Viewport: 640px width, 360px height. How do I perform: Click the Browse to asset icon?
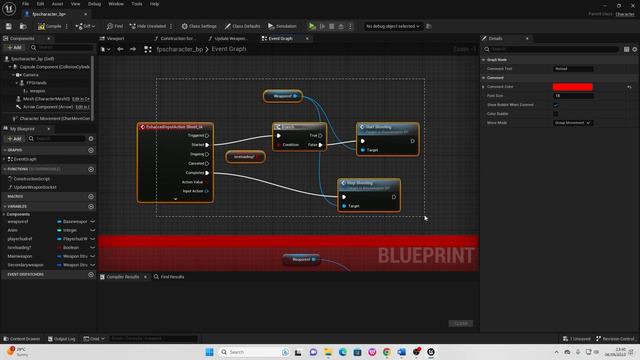pos(23,26)
